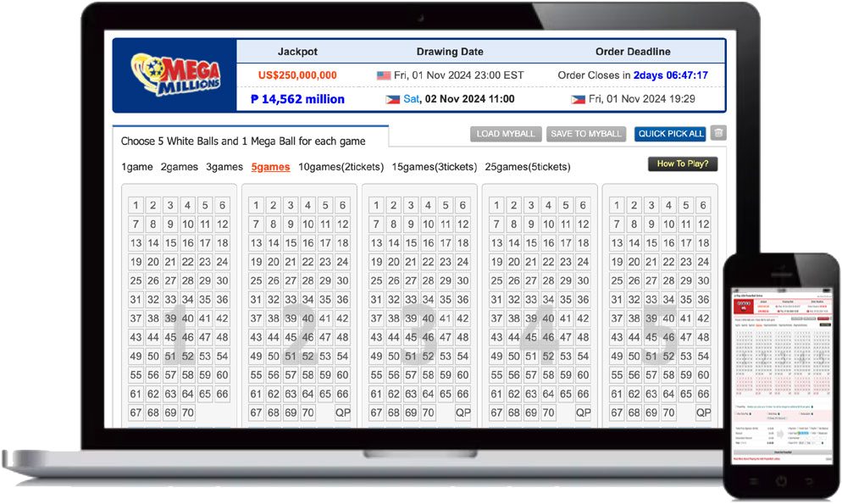Switch to the 3games option
The image size is (842, 504).
224,167
